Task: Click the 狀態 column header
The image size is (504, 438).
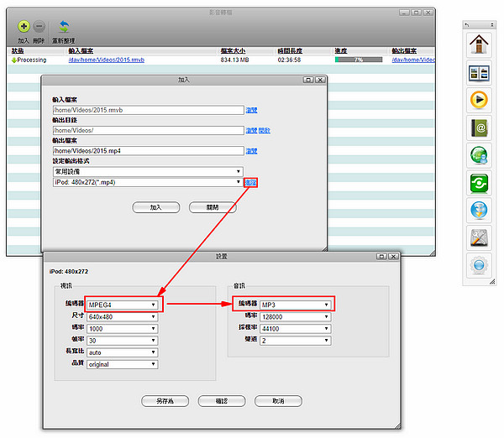Action: click(x=18, y=50)
